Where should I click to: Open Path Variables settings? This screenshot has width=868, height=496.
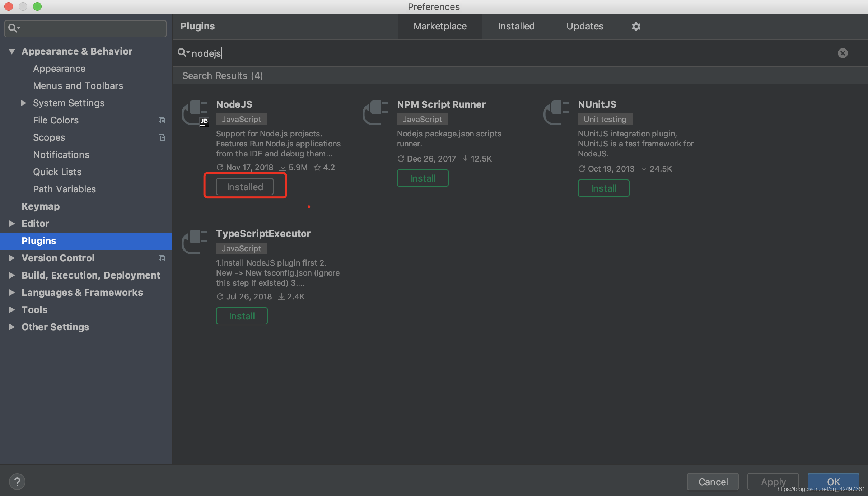click(x=64, y=189)
